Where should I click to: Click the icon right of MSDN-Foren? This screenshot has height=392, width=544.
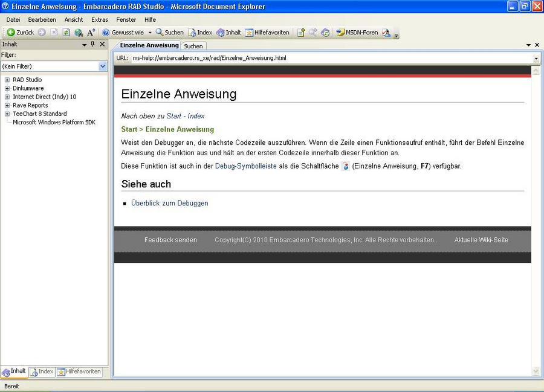[x=386, y=32]
